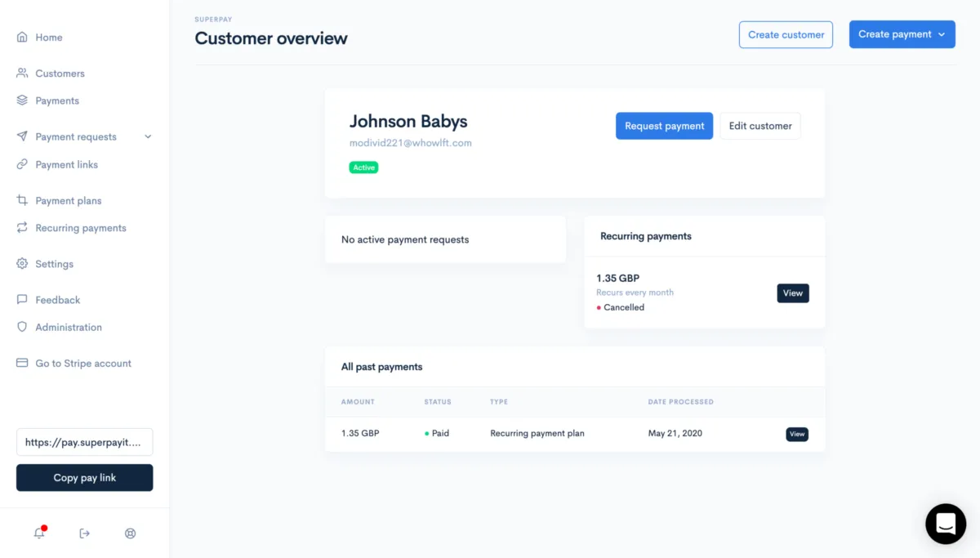Go to Home in sidebar
This screenshot has width=980, height=558.
click(49, 38)
